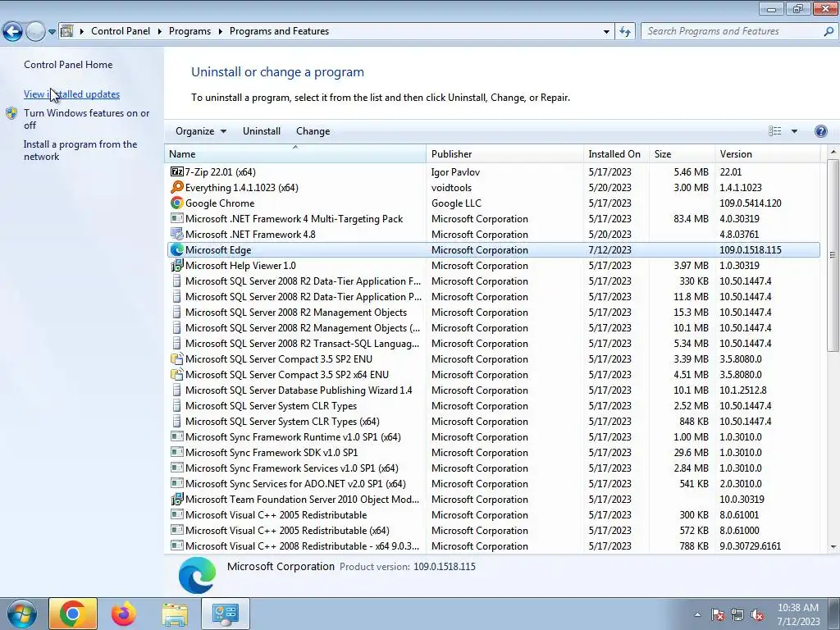Open Windows Explorer from the taskbar
Viewport: 840px width, 630px height.
tap(175, 614)
